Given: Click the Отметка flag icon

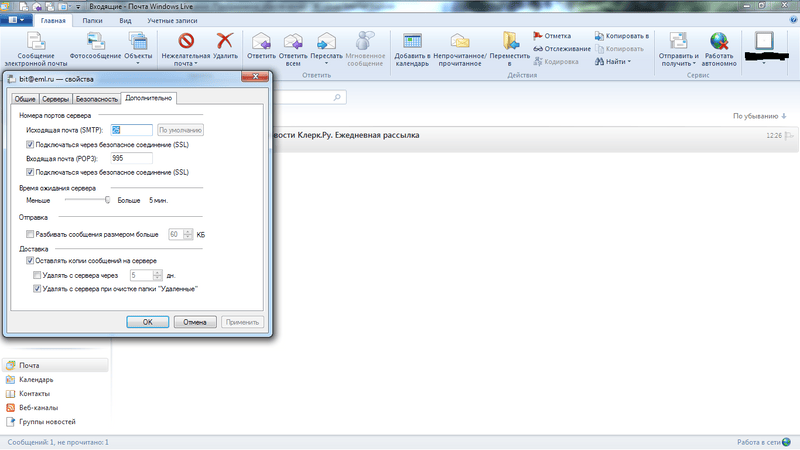Looking at the screenshot, I should (x=538, y=36).
